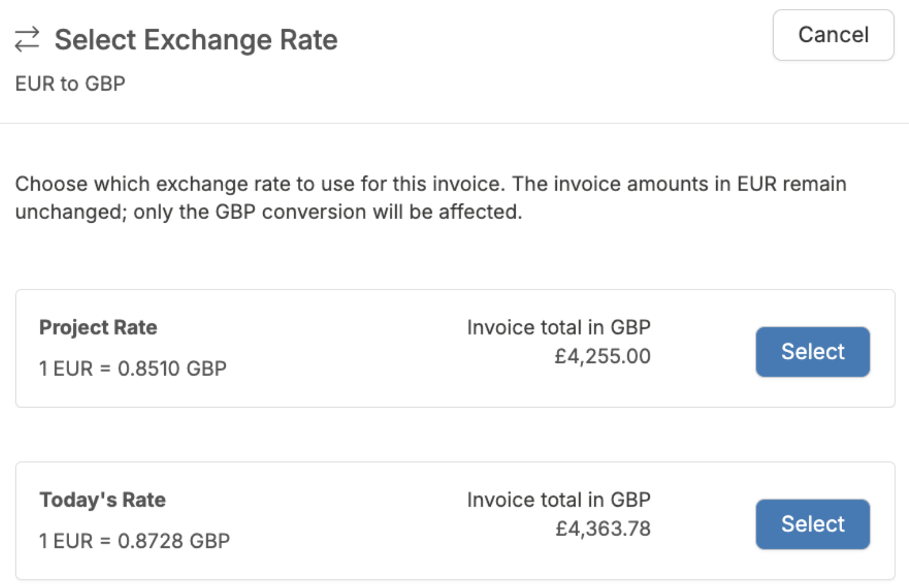Click the £4,255.00 invoice total
Viewport: 909px width, 588px height.
602,356
